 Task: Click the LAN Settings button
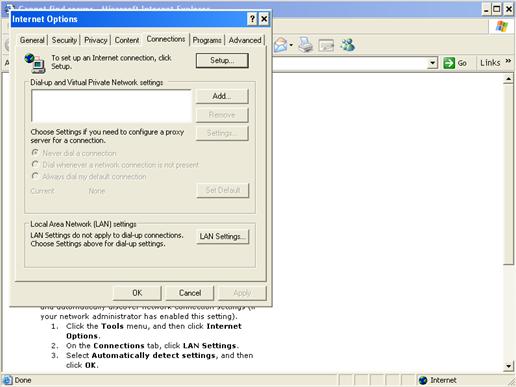[222, 237]
